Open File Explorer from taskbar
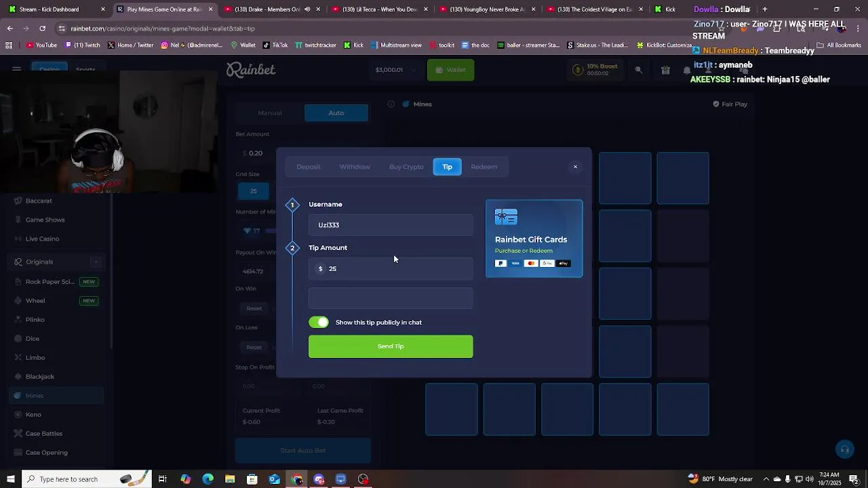This screenshot has width=868, height=488. tap(230, 479)
